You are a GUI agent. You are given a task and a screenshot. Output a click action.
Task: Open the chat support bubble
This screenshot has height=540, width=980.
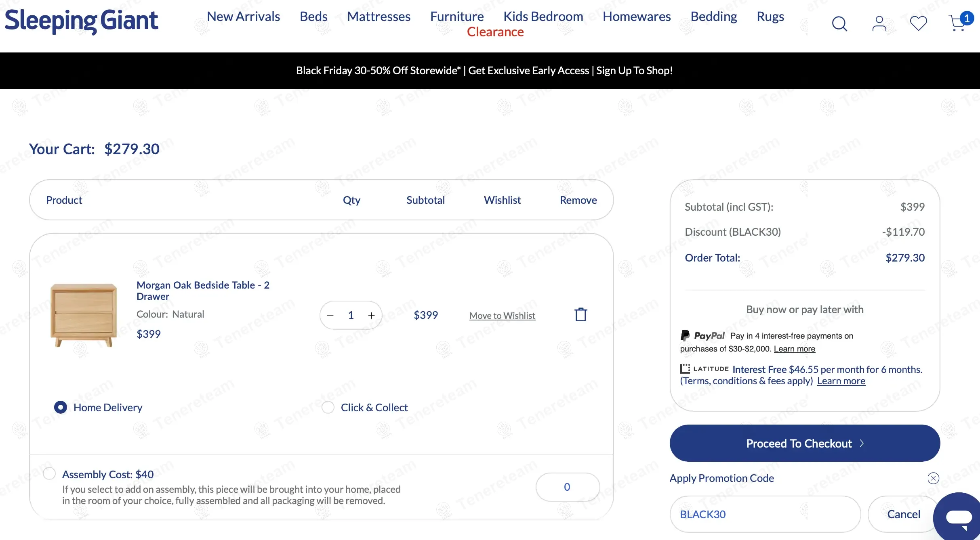(958, 517)
